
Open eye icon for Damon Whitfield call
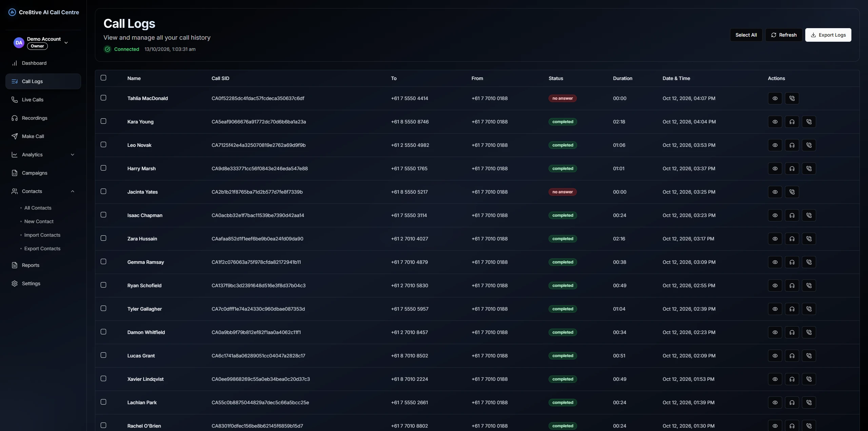point(775,332)
